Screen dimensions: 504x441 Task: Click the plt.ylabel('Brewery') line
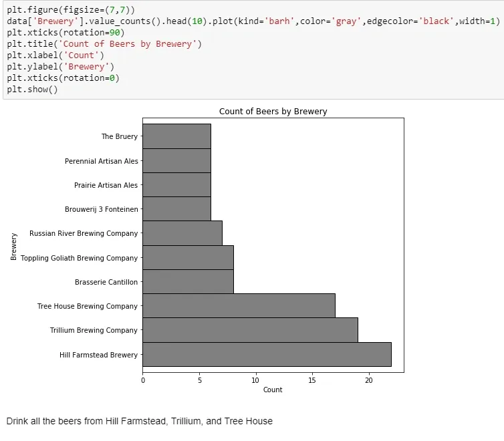click(x=60, y=67)
